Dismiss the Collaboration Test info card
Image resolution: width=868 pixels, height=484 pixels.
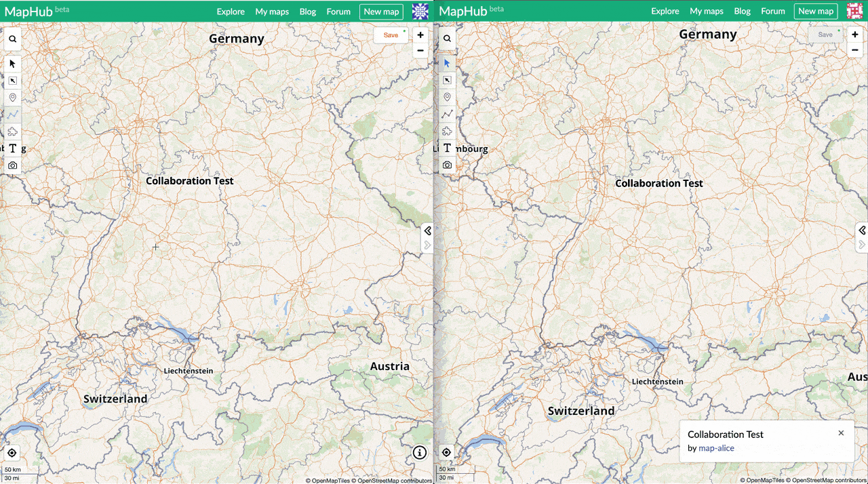click(x=841, y=432)
